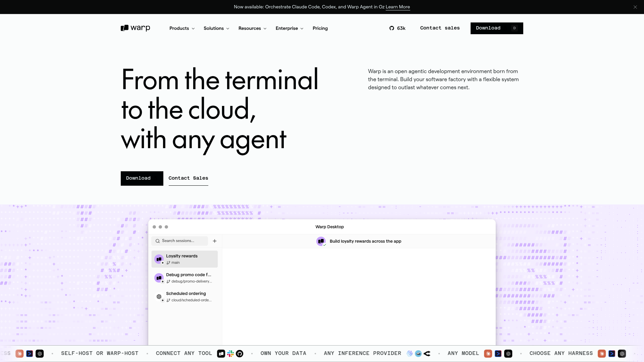Dismiss the announcement banner with the X

pyautogui.click(x=635, y=7)
